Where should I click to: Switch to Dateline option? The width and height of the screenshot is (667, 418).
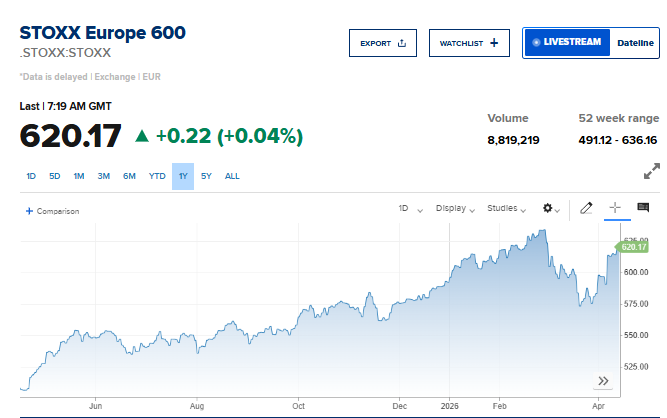pos(635,42)
